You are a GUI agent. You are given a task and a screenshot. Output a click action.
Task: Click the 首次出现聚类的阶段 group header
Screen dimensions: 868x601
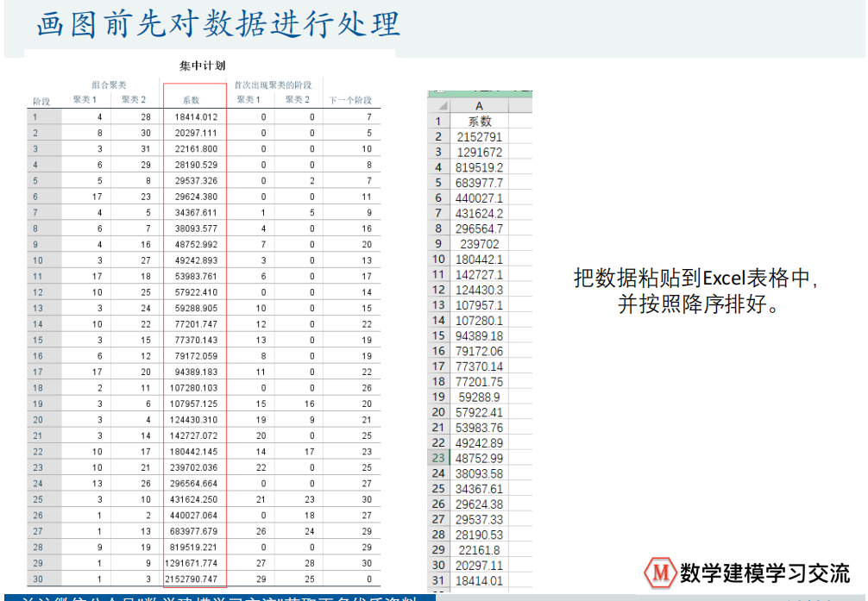tap(273, 85)
